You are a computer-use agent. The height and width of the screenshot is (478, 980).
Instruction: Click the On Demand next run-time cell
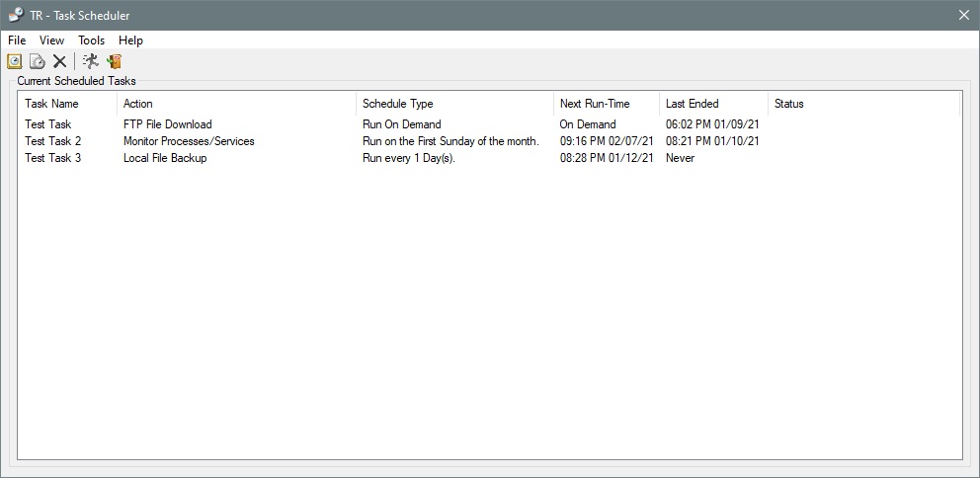tap(588, 124)
